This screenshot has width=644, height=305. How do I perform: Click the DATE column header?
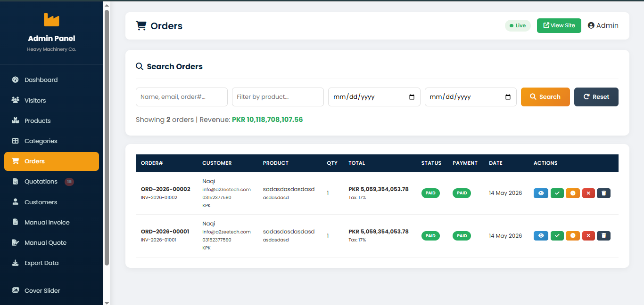point(495,163)
